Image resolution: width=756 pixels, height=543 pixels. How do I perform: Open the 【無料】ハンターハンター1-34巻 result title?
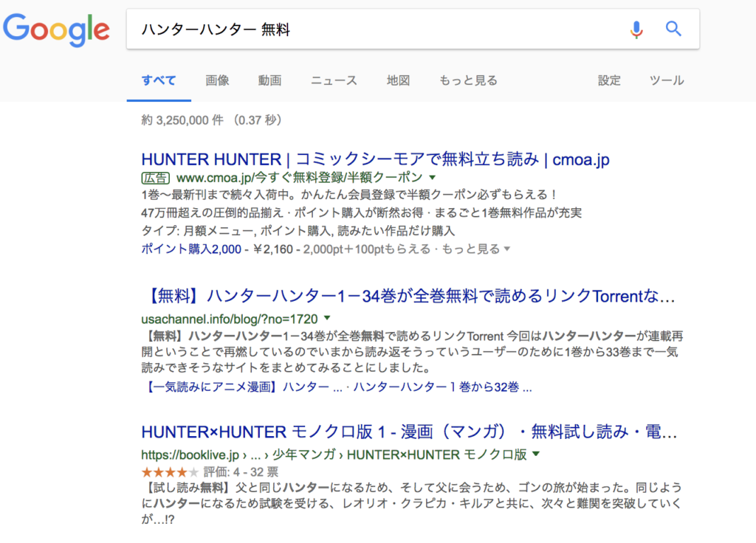[x=410, y=296]
